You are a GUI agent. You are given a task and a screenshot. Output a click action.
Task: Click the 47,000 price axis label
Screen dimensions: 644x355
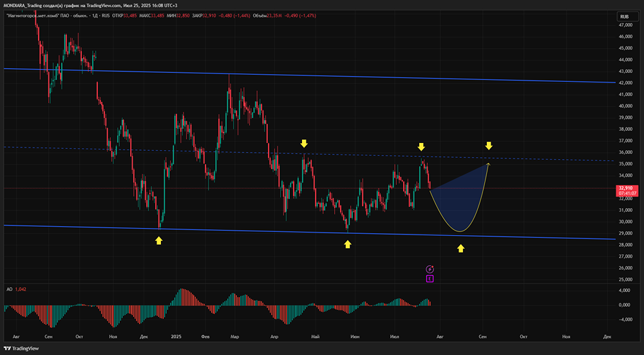coord(626,25)
